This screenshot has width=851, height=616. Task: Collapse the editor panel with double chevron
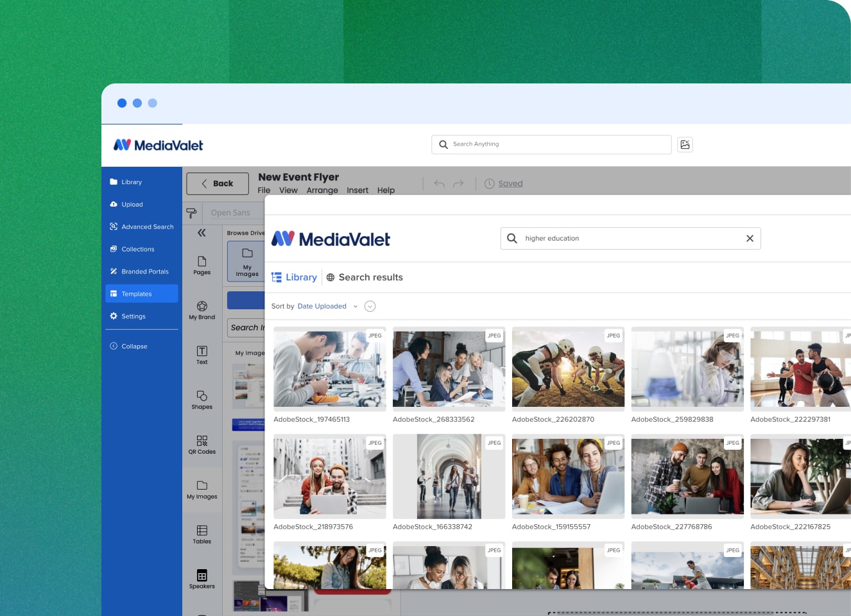pyautogui.click(x=202, y=233)
